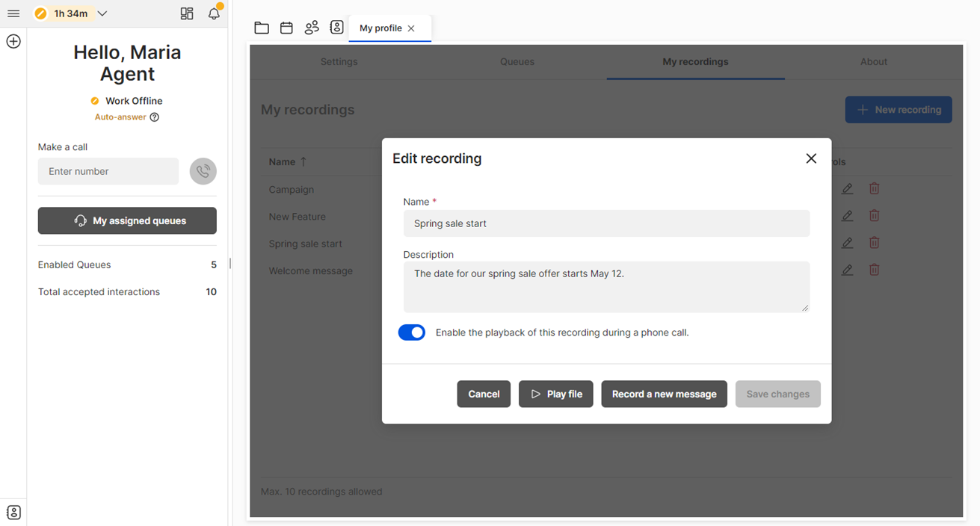
Task: Click the Auto-answer help icon
Action: (155, 117)
